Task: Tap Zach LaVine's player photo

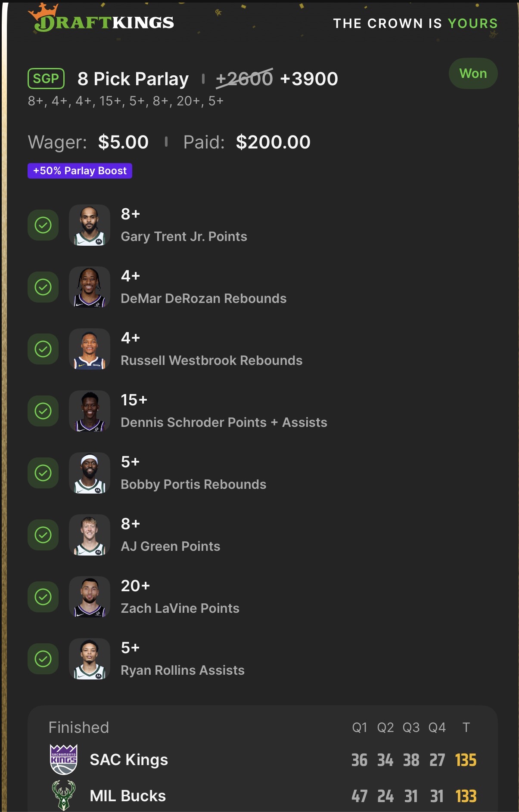Action: tap(90, 597)
